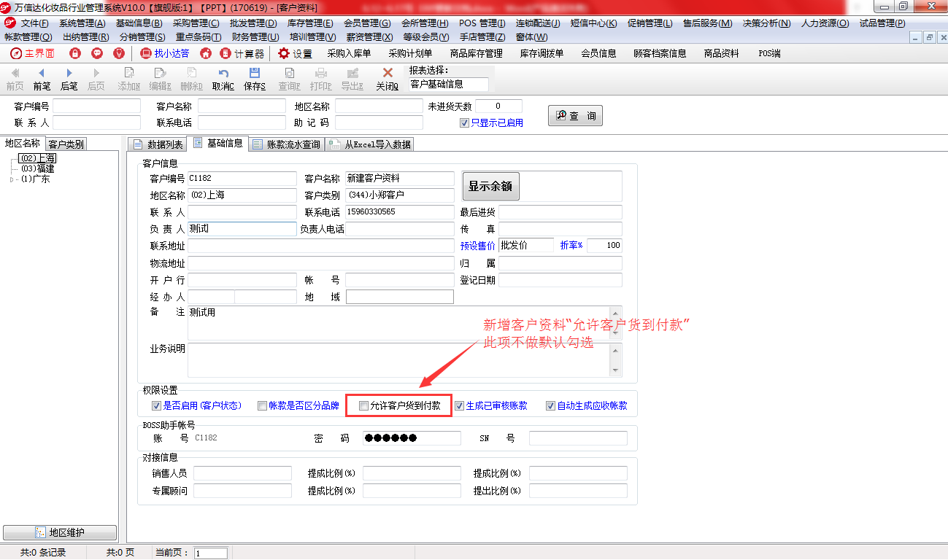Click 打印 printer icon
948x560 pixels.
coord(321,79)
